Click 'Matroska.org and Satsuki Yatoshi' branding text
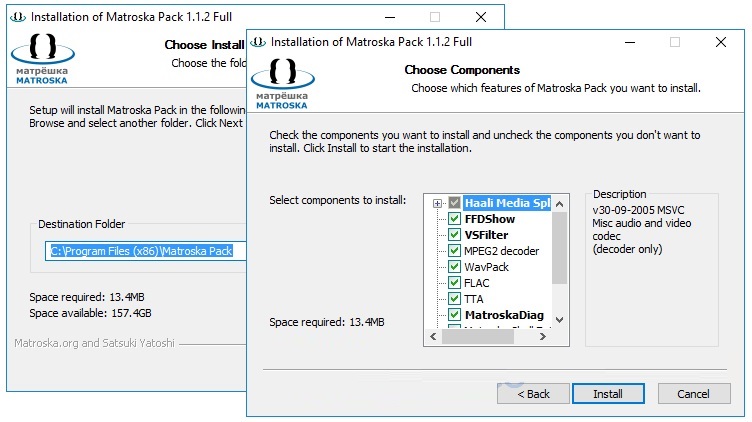Viewport: 752px width, 422px height. click(x=94, y=343)
